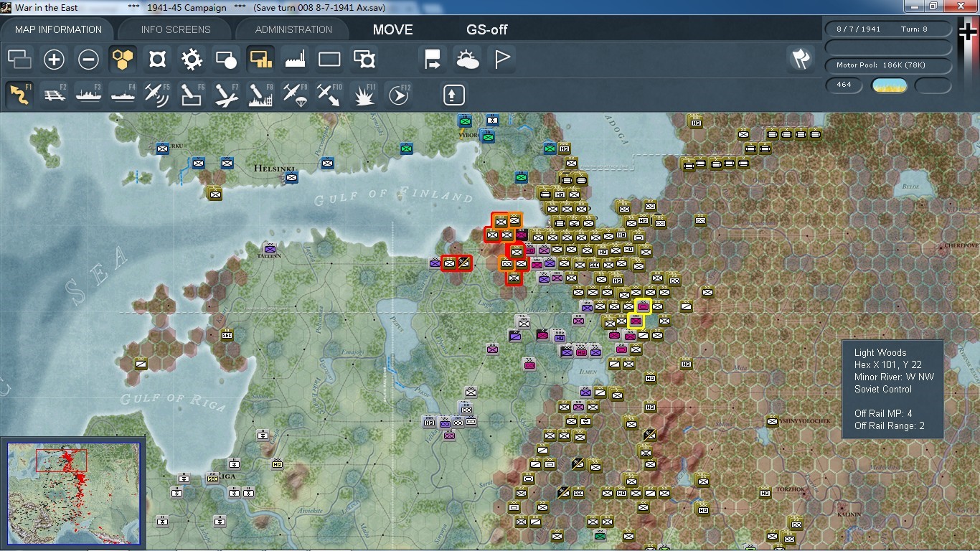Zoom out with the minus icon
This screenshot has height=551, width=980.
(x=88, y=59)
